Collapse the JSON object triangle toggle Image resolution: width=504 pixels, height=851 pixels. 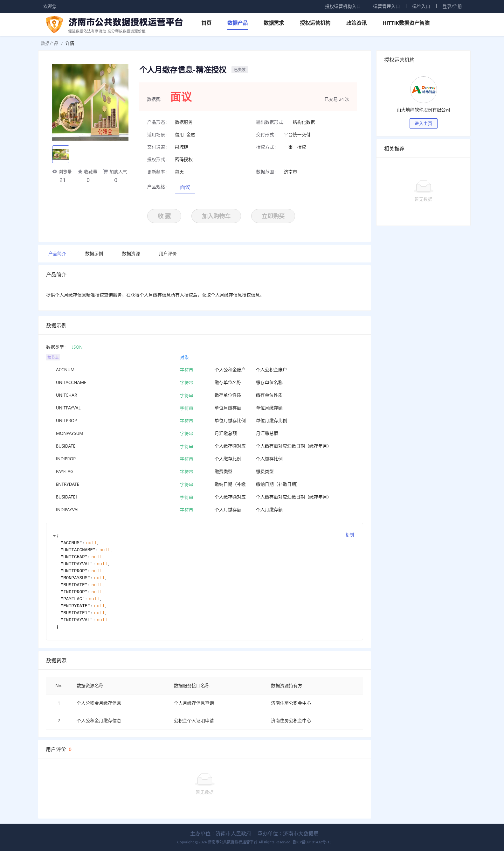point(54,536)
